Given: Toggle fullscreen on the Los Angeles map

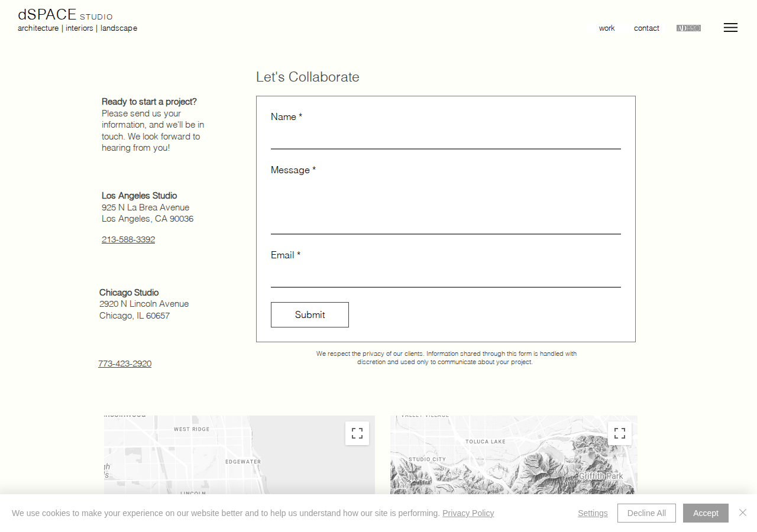Looking at the screenshot, I should click(x=620, y=433).
